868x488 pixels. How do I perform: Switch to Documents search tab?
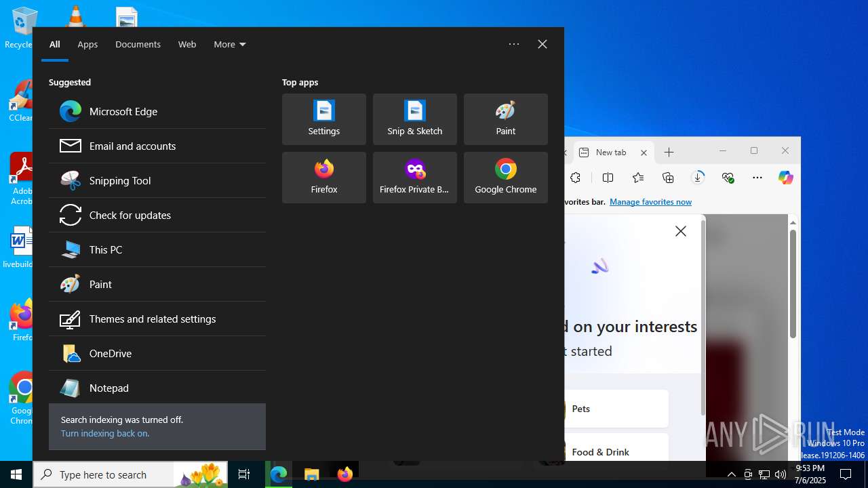click(138, 44)
